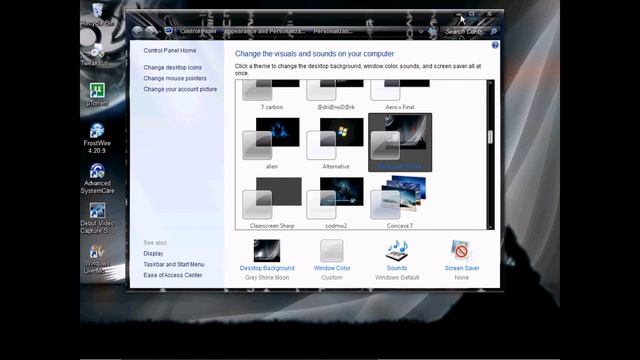Open Control Panel Home link

point(170,51)
